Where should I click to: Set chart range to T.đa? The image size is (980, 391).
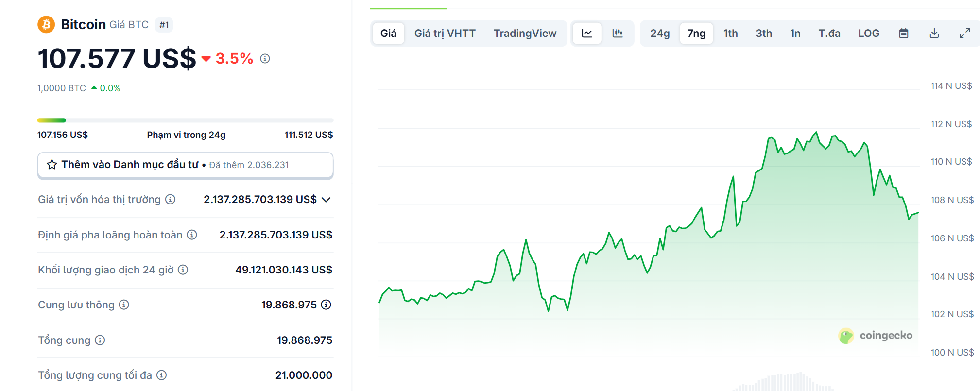[x=829, y=33]
